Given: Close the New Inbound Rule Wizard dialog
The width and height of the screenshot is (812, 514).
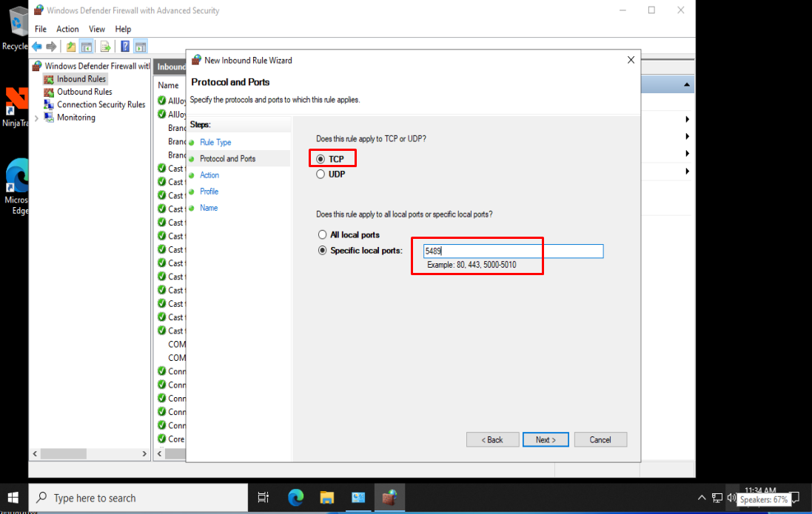Looking at the screenshot, I should (631, 60).
